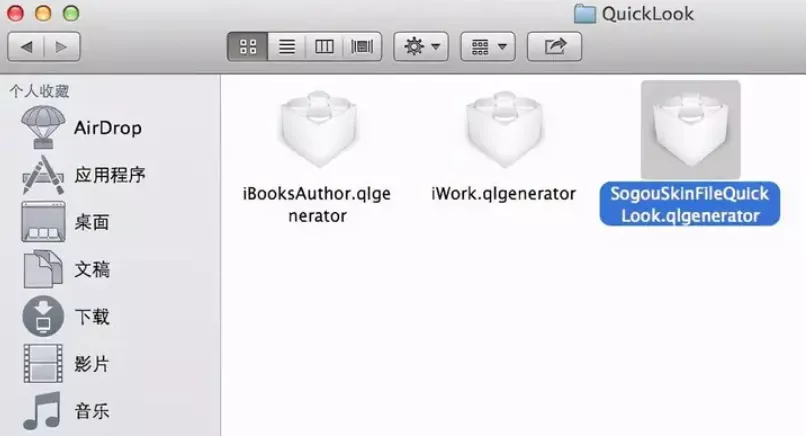Open the gear action menu
808x436 pixels.
tap(421, 47)
